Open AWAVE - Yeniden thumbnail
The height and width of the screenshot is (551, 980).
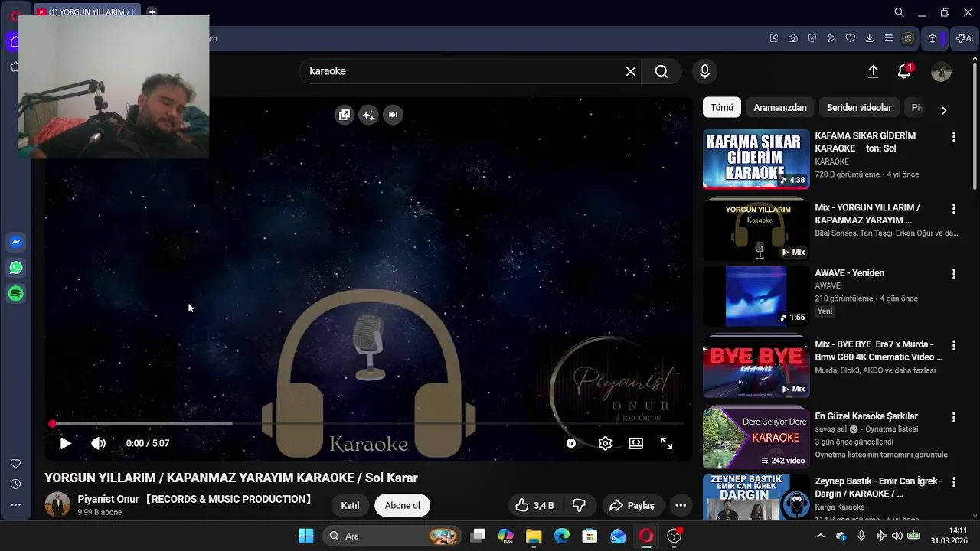(756, 296)
